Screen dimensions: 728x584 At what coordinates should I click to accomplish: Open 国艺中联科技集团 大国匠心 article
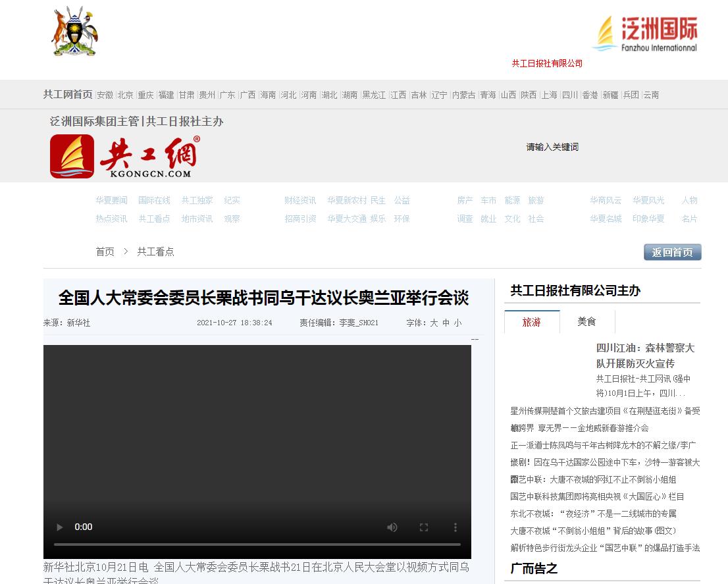point(597,496)
